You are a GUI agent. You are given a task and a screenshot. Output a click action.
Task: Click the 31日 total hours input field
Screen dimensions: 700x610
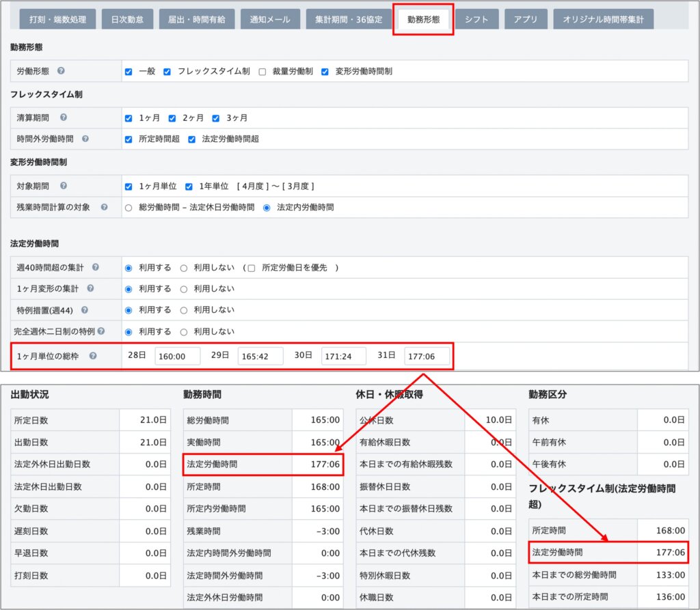pos(427,356)
